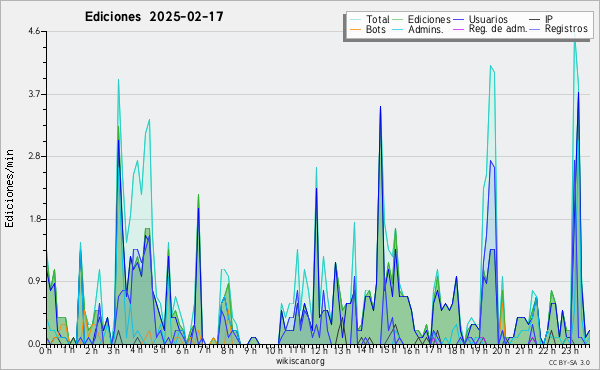Click the 'Admins.' legend label
600x370 pixels.
point(426,29)
